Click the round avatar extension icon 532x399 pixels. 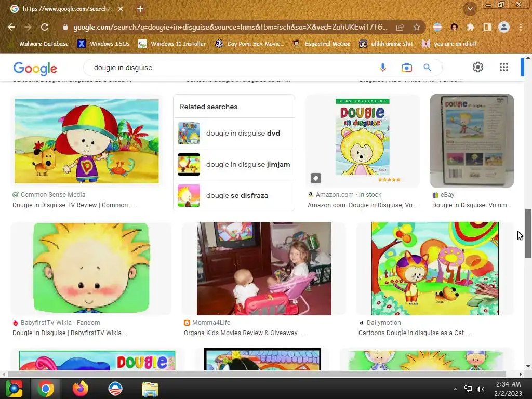pyautogui.click(x=454, y=27)
